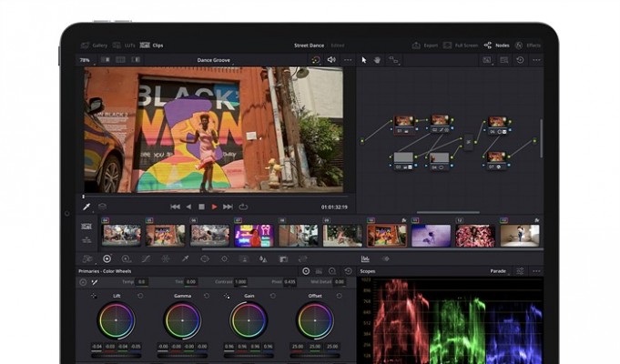Open the Magic Mask palette icon

click(244, 258)
